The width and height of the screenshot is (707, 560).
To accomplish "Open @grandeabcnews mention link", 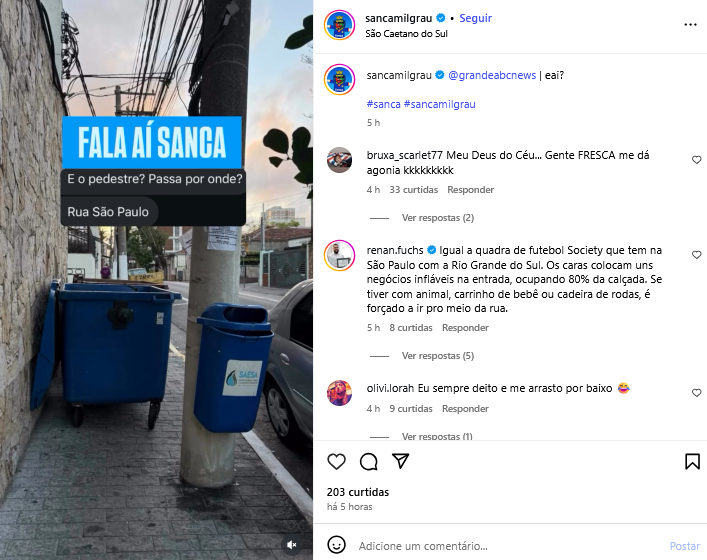I will [x=492, y=75].
